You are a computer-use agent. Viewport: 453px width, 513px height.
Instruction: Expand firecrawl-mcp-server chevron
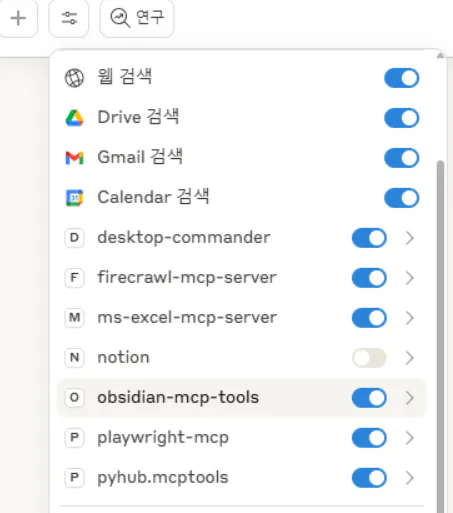click(410, 278)
